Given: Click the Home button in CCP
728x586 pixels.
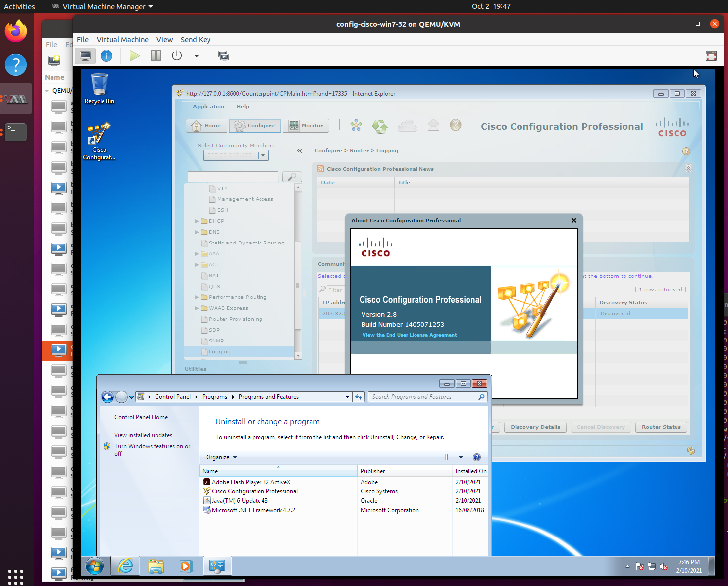Looking at the screenshot, I should pos(206,126).
